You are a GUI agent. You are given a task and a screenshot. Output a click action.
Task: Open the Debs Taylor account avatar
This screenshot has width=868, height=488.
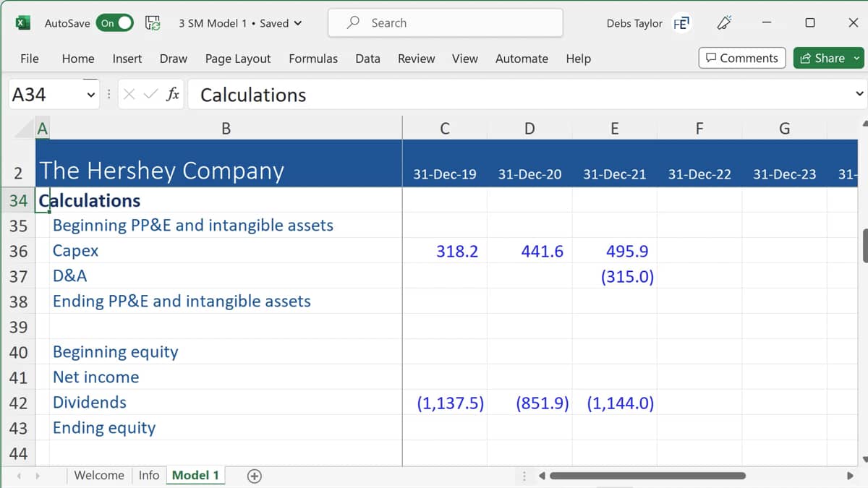(x=681, y=23)
